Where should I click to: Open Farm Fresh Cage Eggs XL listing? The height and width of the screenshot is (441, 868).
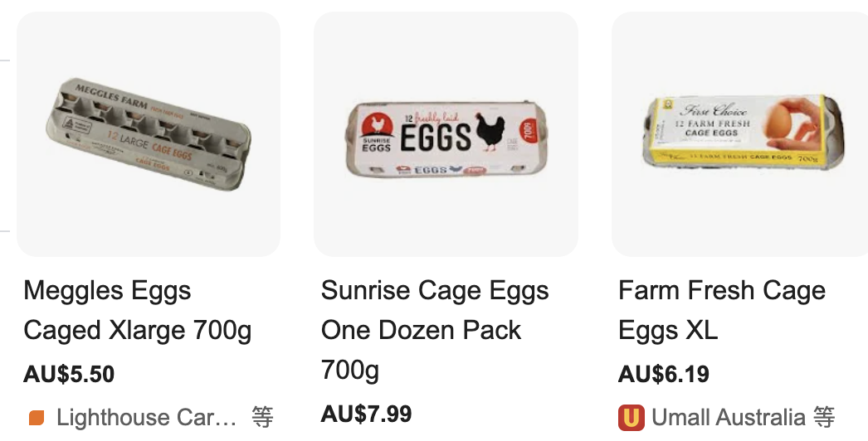click(722, 310)
